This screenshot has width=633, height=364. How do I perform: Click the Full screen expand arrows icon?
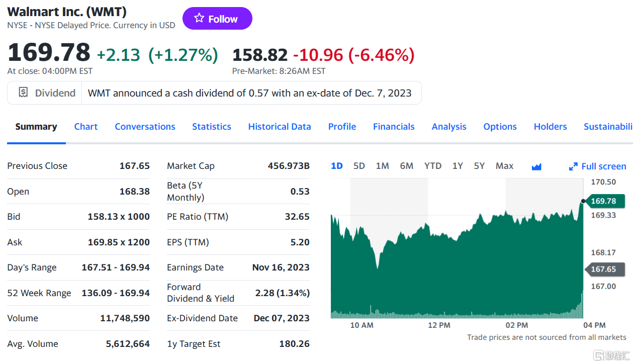tap(573, 166)
